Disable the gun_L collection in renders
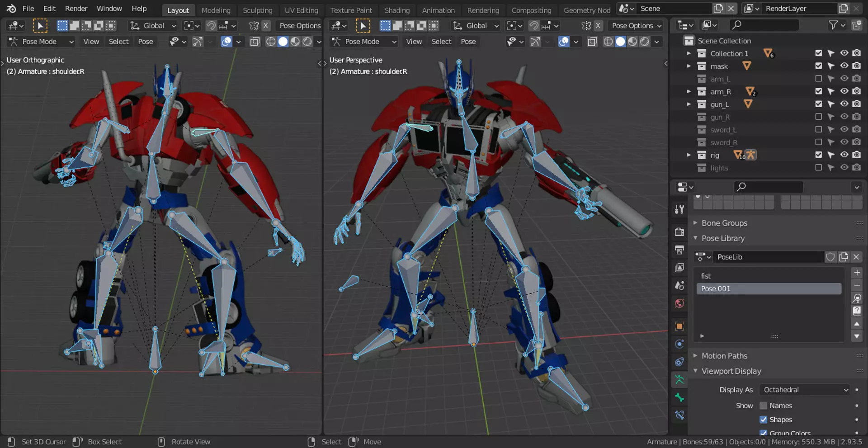868x448 pixels. pos(857,104)
